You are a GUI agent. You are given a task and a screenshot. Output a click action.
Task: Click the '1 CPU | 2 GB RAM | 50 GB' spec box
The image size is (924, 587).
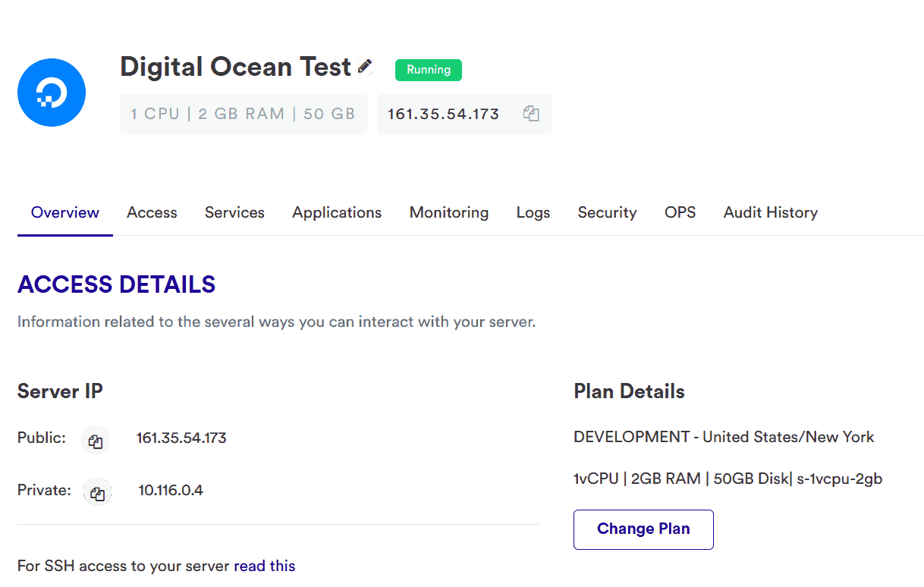point(244,115)
